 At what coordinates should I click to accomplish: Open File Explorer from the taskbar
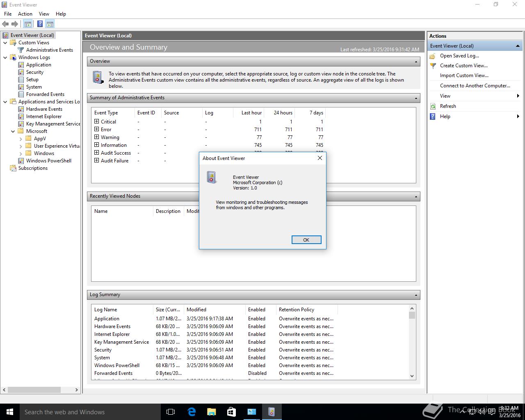click(211, 412)
